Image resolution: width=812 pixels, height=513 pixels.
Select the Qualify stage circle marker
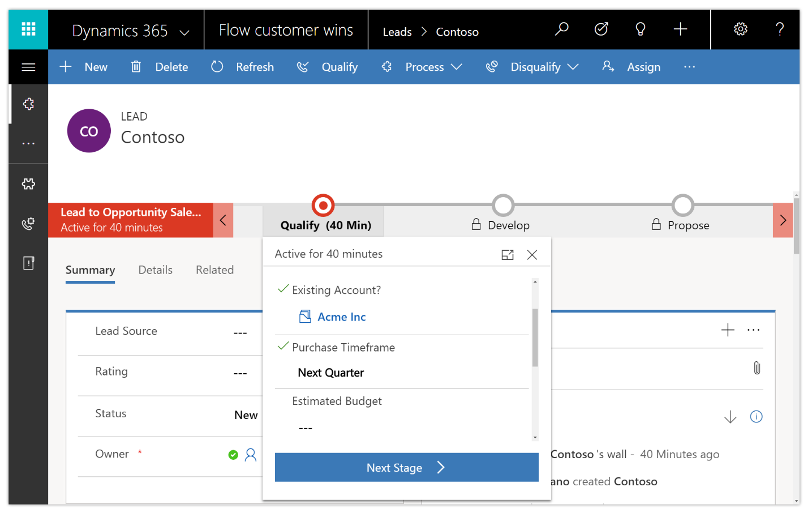(x=323, y=206)
